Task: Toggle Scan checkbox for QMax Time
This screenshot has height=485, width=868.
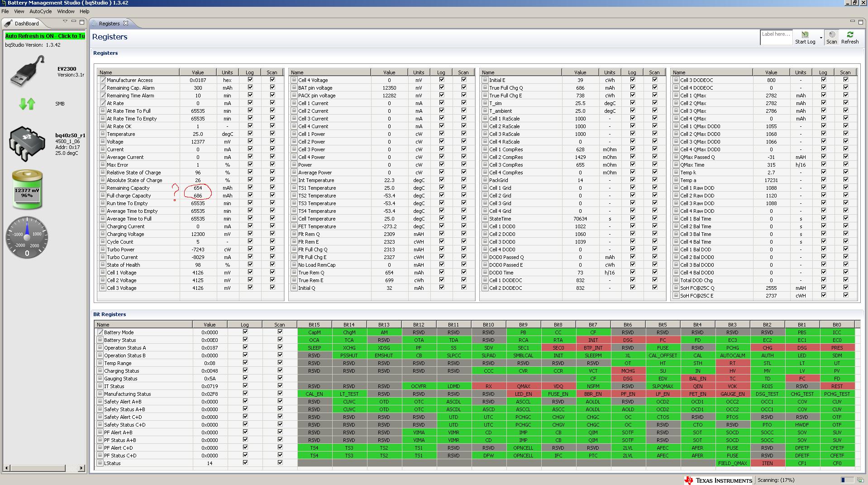Action: [x=845, y=164]
